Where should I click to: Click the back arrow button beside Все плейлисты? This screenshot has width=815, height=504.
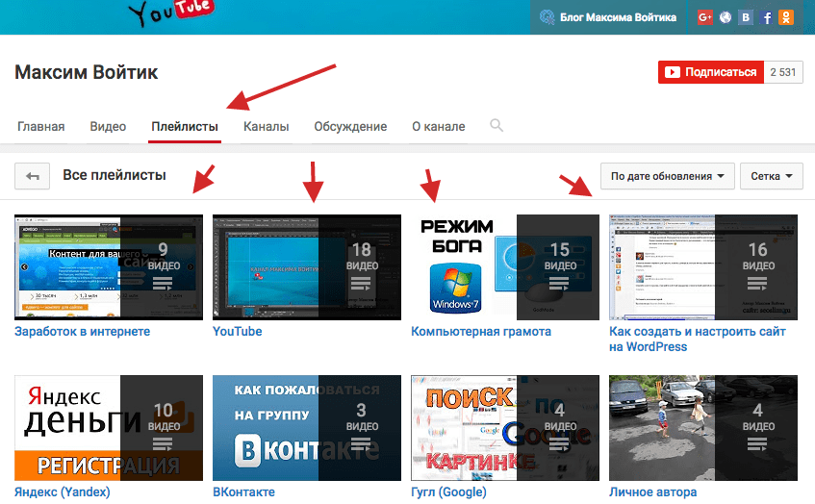coord(33,176)
